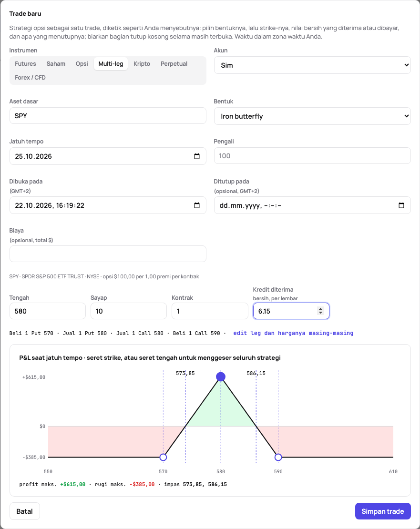Click the +$615,00 y-axis label
The width and height of the screenshot is (420, 529).
tap(34, 377)
